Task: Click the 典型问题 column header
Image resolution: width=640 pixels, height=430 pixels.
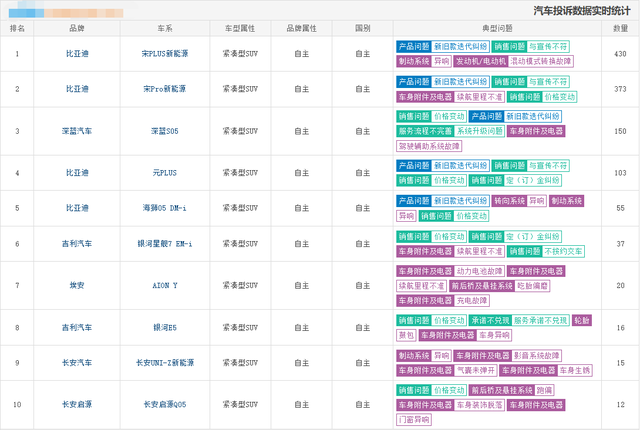Action: 497,28
